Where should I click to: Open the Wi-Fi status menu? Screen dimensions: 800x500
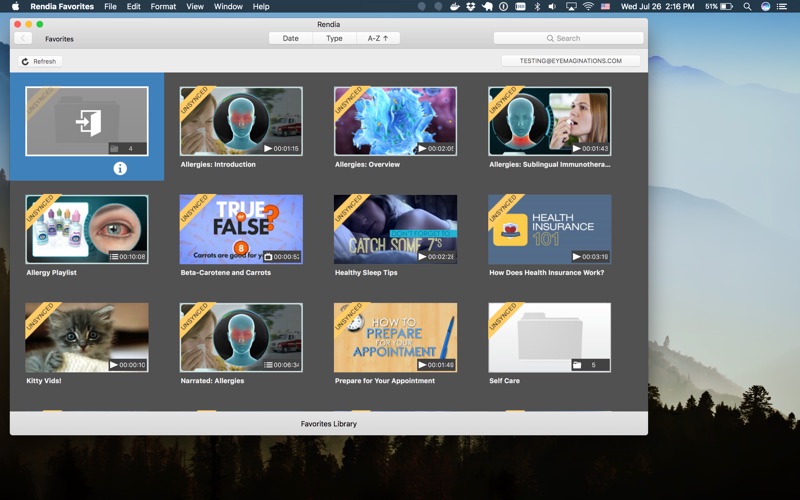coord(588,7)
